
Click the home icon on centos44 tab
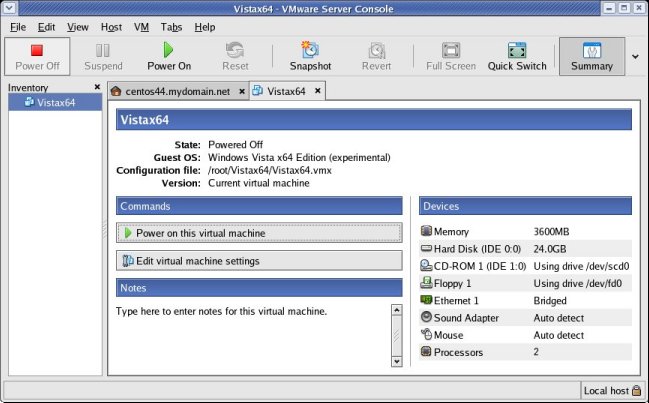[x=116, y=91]
